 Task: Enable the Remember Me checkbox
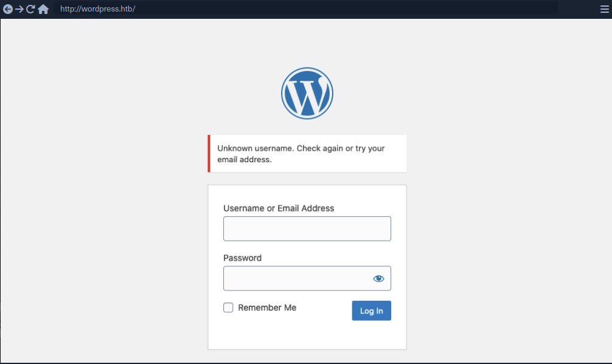(228, 307)
